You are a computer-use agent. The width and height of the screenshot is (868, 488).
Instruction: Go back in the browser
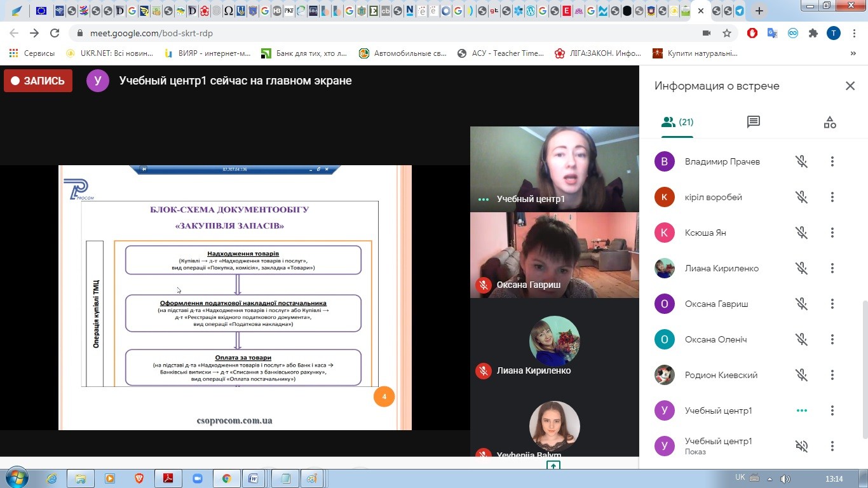pos(14,33)
